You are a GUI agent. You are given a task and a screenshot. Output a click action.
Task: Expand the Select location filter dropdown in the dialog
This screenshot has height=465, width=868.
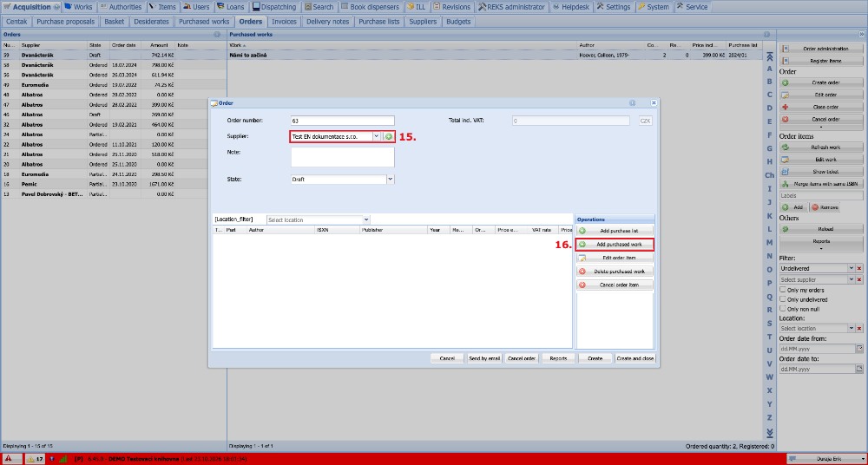click(366, 219)
